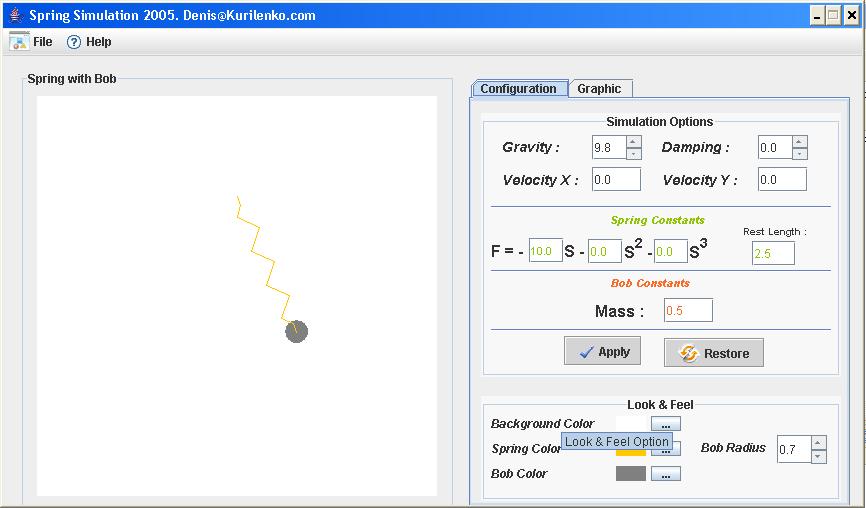This screenshot has height=508, width=866.
Task: Click the Mass input field
Action: point(688,311)
